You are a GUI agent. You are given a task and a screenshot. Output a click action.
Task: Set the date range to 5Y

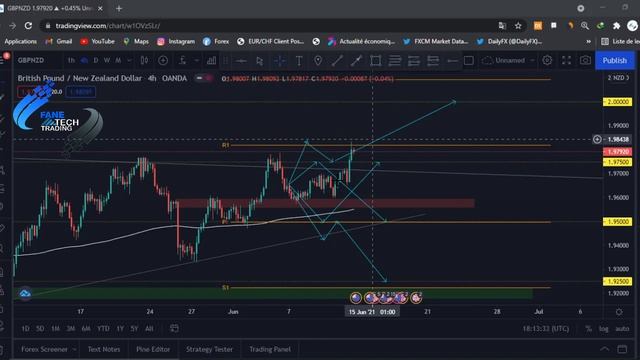(x=134, y=329)
